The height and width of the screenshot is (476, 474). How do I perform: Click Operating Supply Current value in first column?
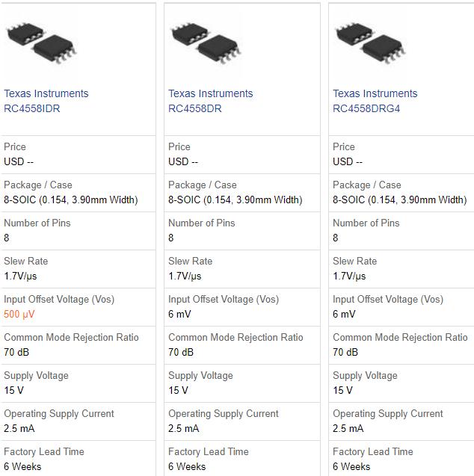pyautogui.click(x=19, y=429)
